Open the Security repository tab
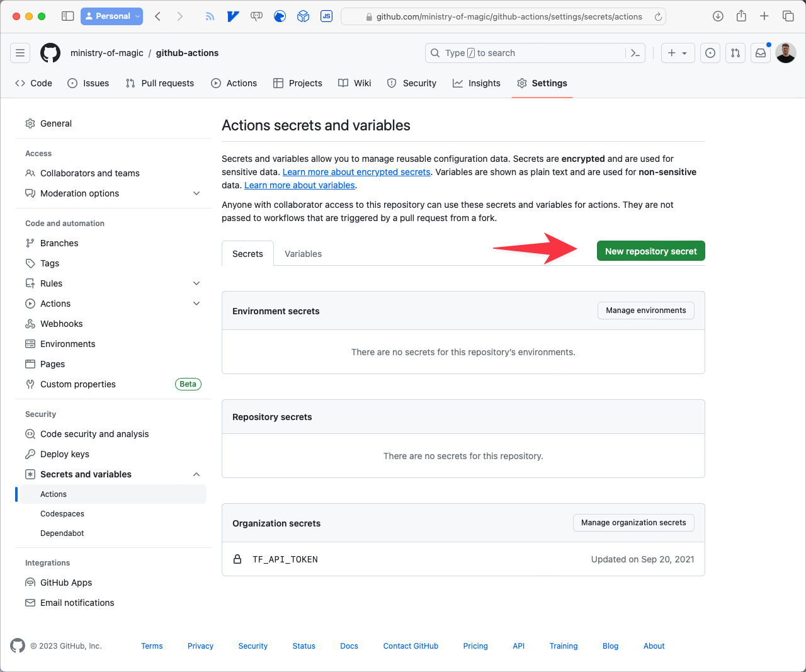The height and width of the screenshot is (672, 806). pyautogui.click(x=412, y=83)
